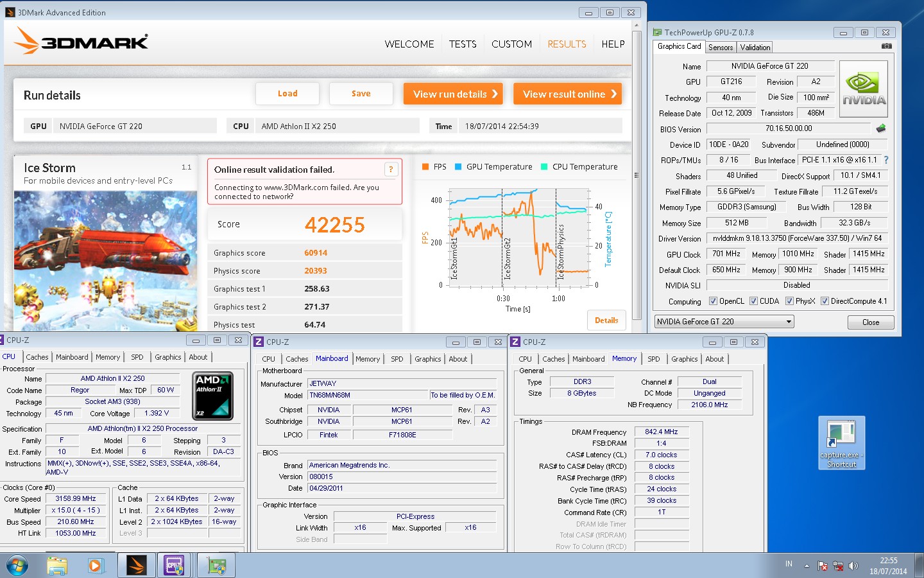924x578 pixels.
Task: Click the AMD Athlon II logo in CPU-Z
Action: (213, 396)
